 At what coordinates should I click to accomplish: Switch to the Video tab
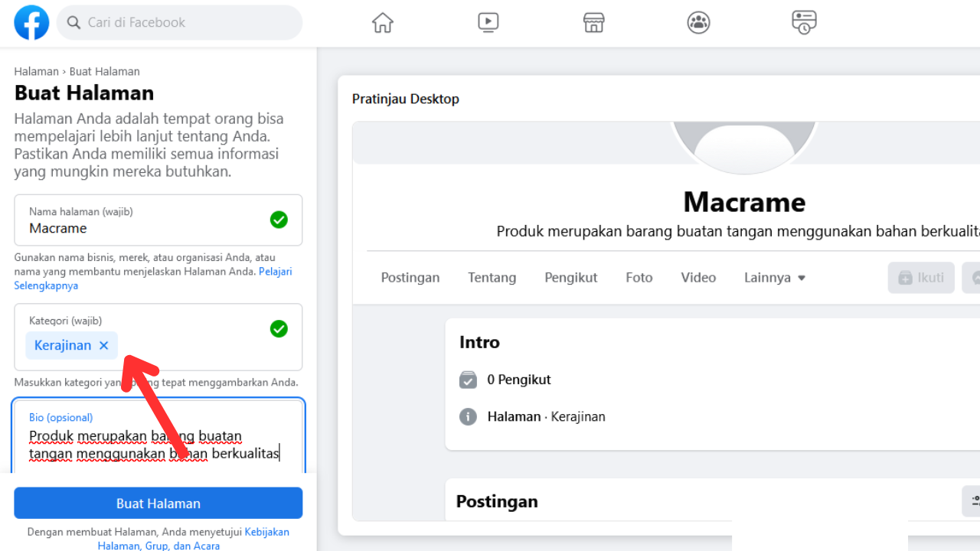pyautogui.click(x=698, y=278)
